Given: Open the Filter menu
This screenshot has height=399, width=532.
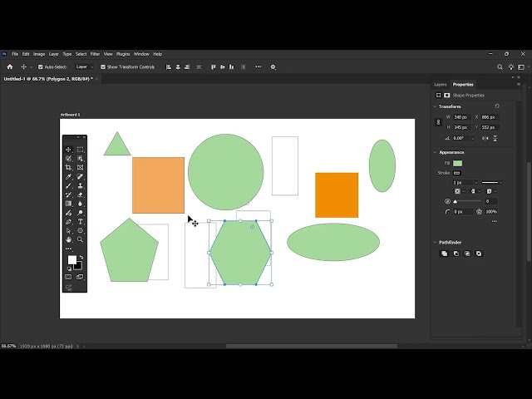Looking at the screenshot, I should (x=95, y=54).
